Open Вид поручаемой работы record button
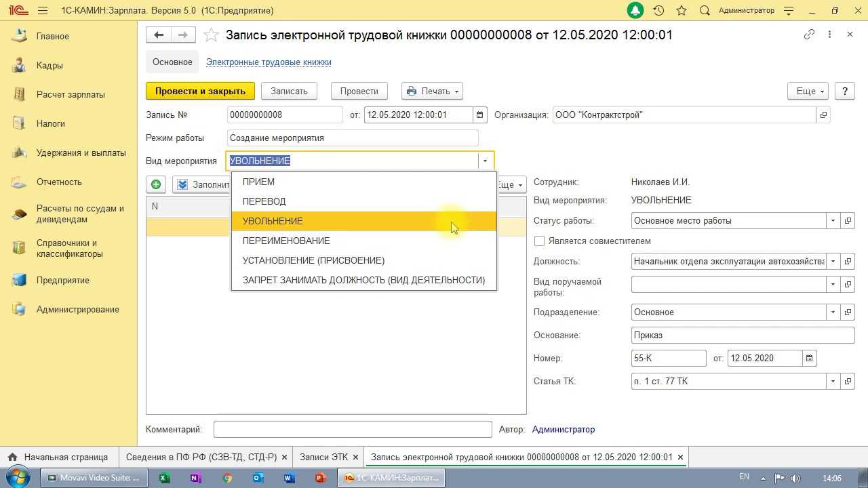Image resolution: width=868 pixels, height=488 pixels. (848, 285)
